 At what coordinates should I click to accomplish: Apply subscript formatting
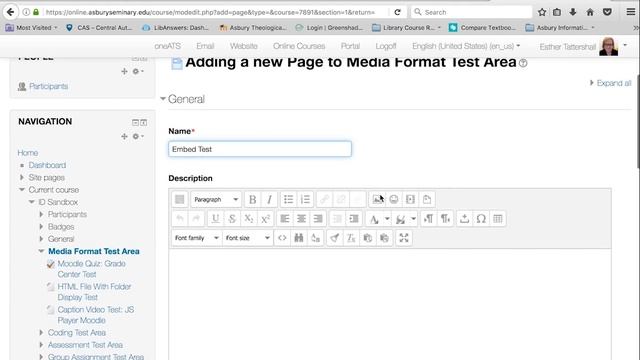click(x=249, y=218)
